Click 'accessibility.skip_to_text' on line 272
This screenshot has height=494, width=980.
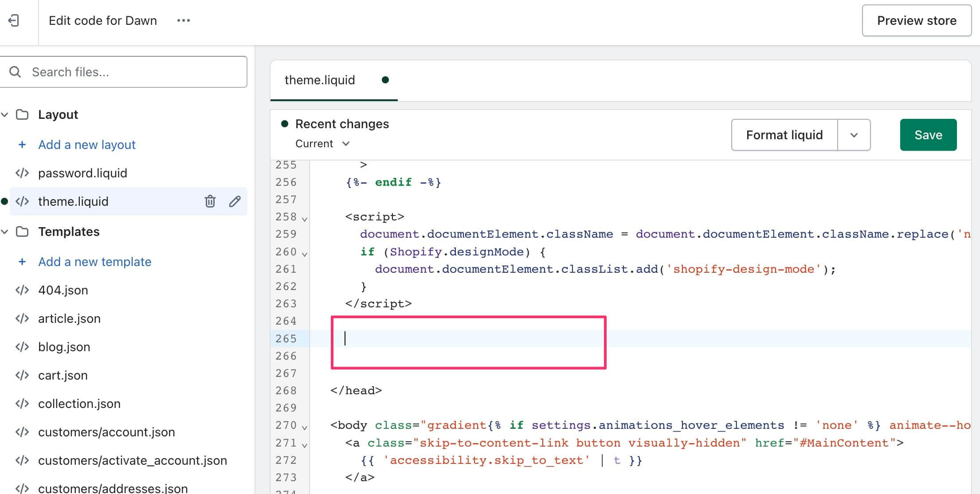[x=486, y=460]
